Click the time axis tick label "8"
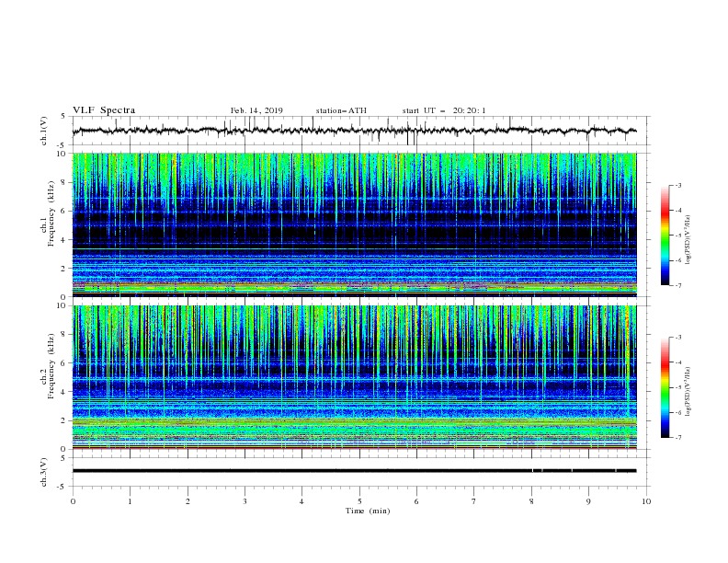Screen dimensions: 728x563 [531, 501]
